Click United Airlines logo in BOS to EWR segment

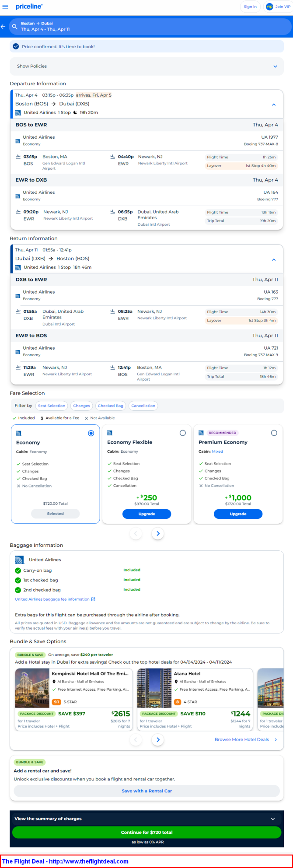[18, 141]
